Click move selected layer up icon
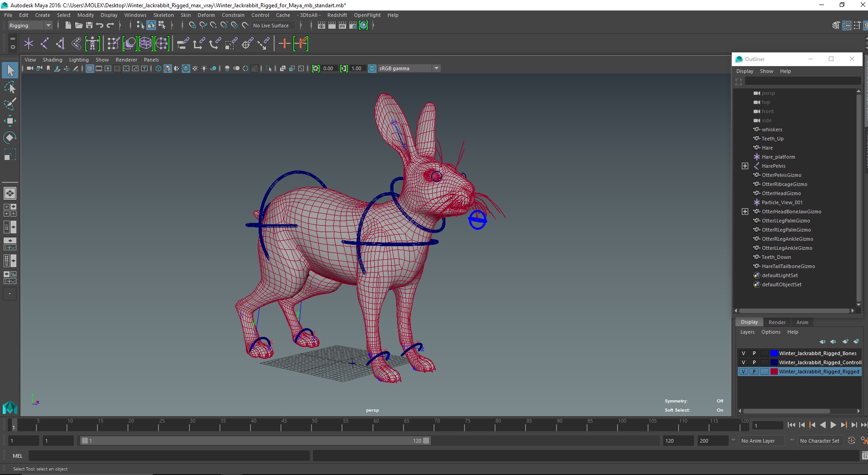This screenshot has width=868, height=475. click(822, 341)
